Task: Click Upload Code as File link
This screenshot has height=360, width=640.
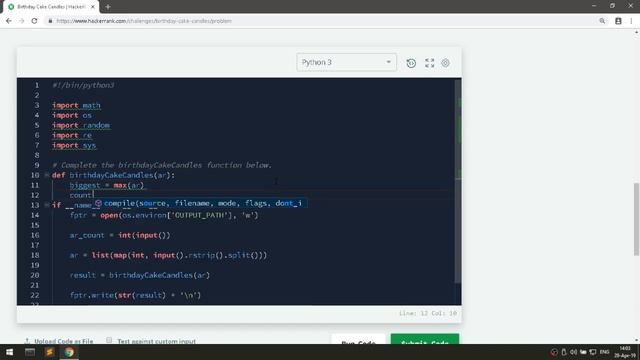Action: point(59,341)
